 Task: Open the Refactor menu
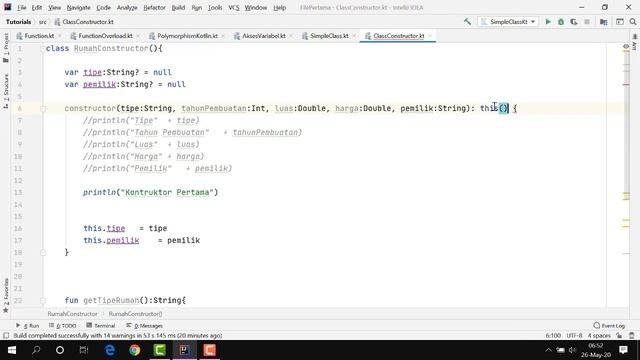point(154,7)
